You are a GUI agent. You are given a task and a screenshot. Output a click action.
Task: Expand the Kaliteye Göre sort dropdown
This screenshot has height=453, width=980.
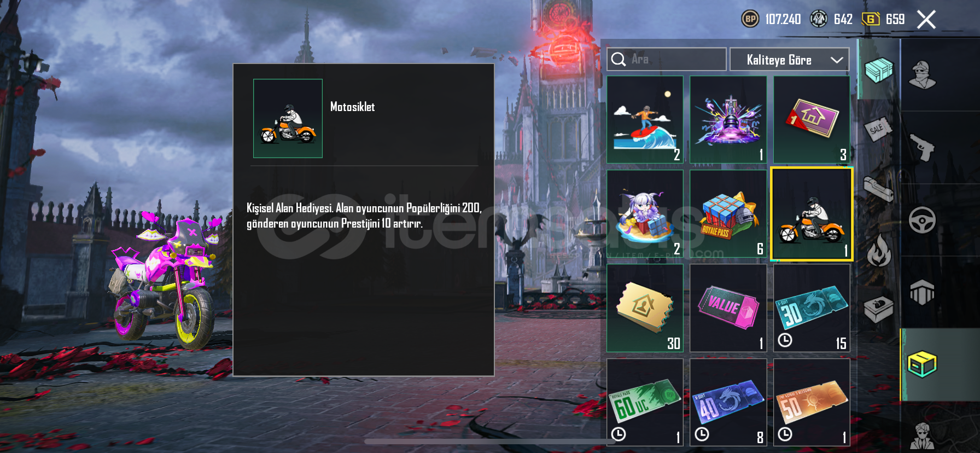pos(789,60)
